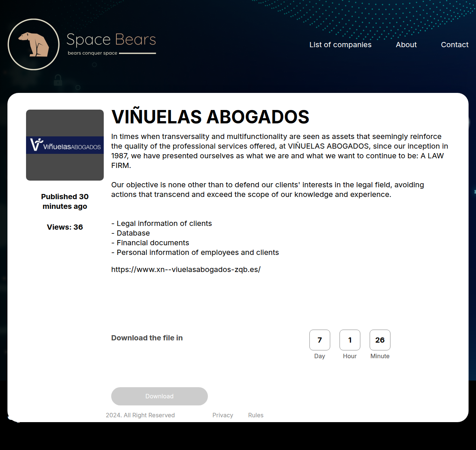This screenshot has height=450, width=476.
Task: Click the Minute countdown box showing 26
Action: tap(380, 340)
